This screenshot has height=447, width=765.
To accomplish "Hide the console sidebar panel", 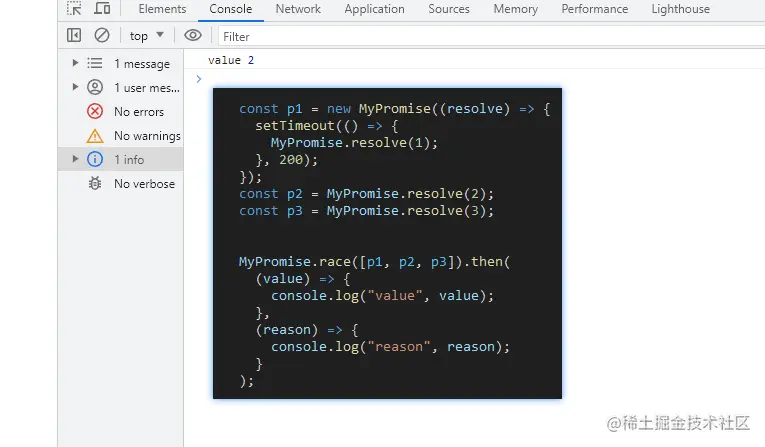I will pyautogui.click(x=74, y=35).
